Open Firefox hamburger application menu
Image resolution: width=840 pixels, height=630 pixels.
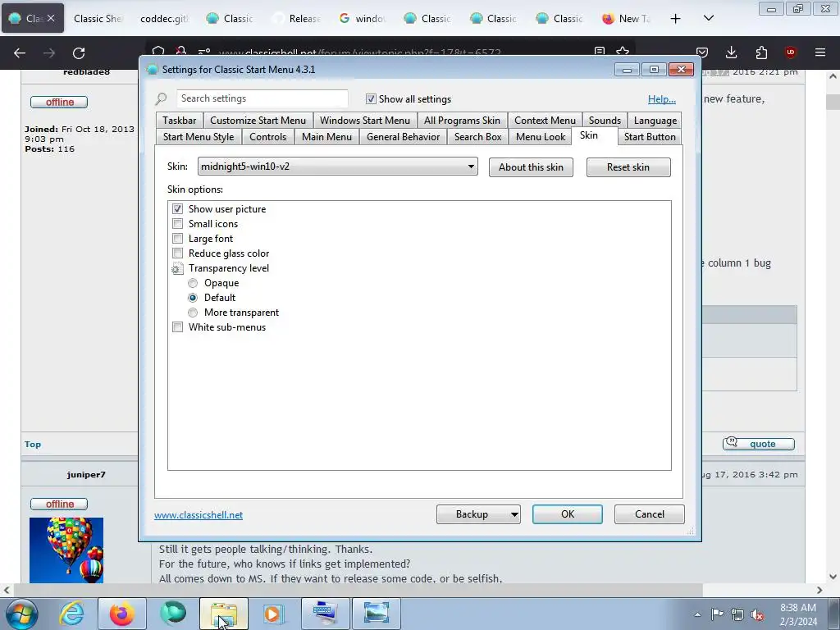(820, 52)
